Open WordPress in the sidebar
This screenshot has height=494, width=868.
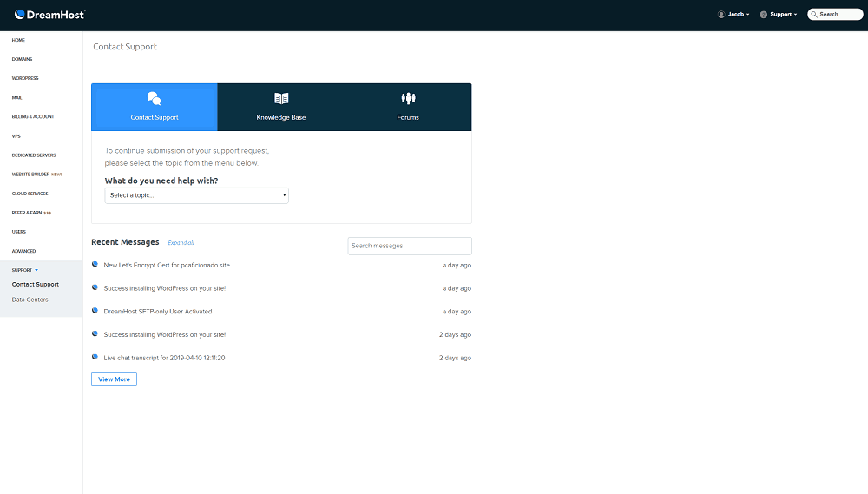point(25,79)
